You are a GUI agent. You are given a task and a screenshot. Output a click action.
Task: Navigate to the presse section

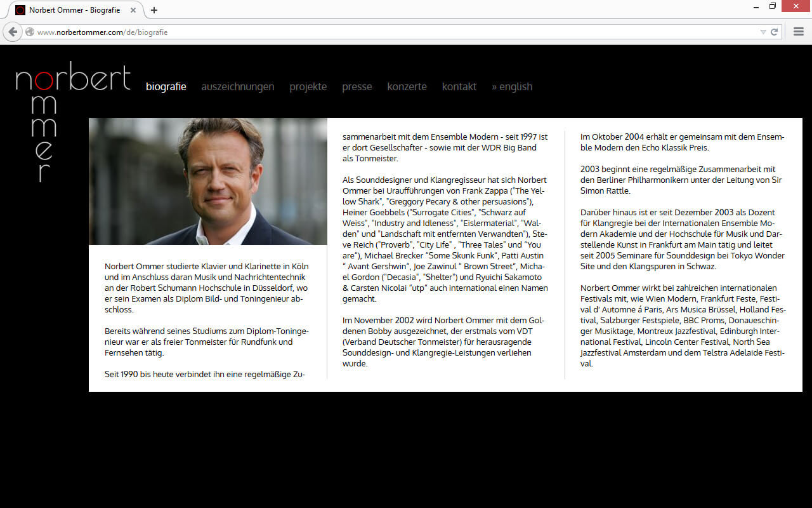pyautogui.click(x=357, y=86)
